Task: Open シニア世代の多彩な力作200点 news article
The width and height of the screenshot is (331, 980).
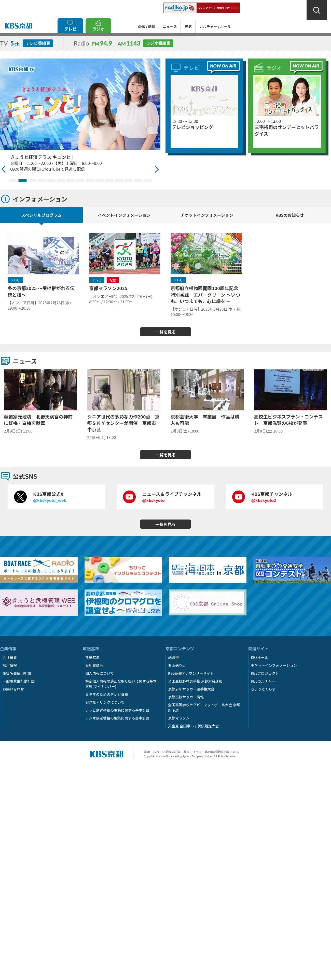Action: (123, 423)
